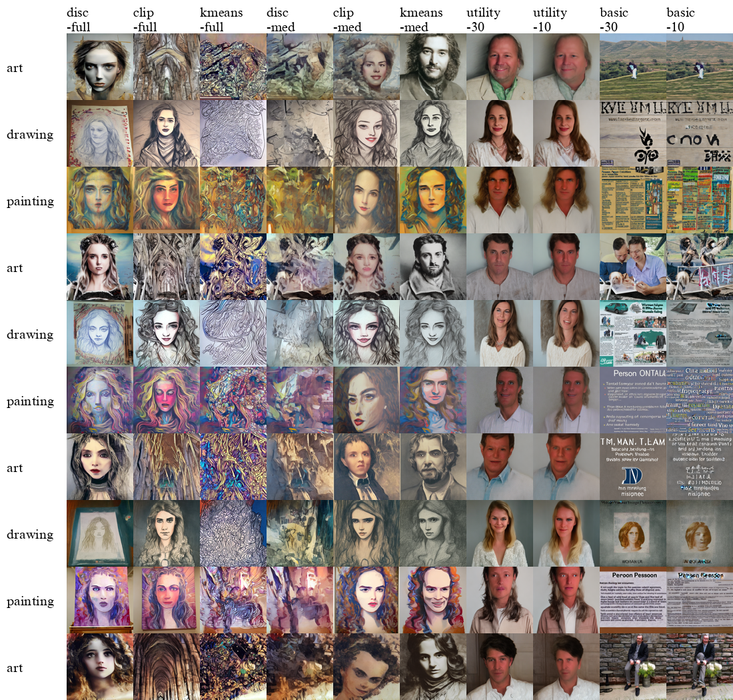Open the man sitting by brick wall under basic-30
The image size is (733, 700).
coord(633,667)
